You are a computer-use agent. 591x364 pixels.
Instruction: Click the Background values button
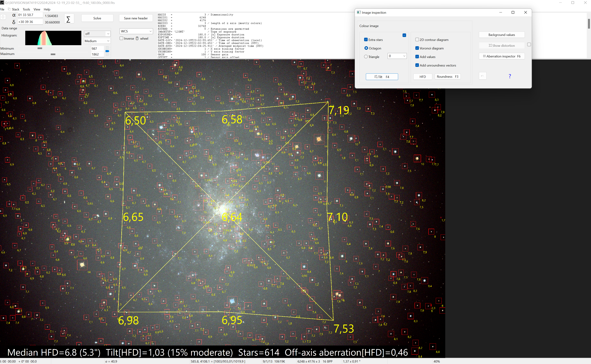(501, 35)
